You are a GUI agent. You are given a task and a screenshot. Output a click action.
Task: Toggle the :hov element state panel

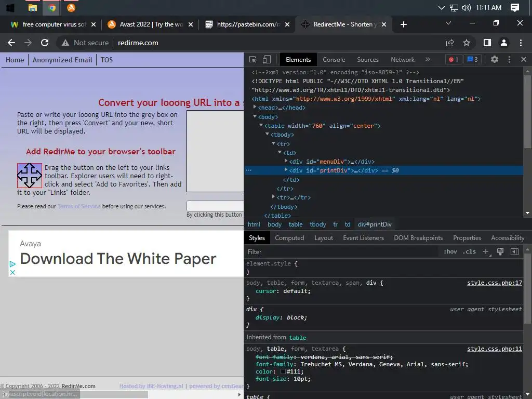coord(450,252)
